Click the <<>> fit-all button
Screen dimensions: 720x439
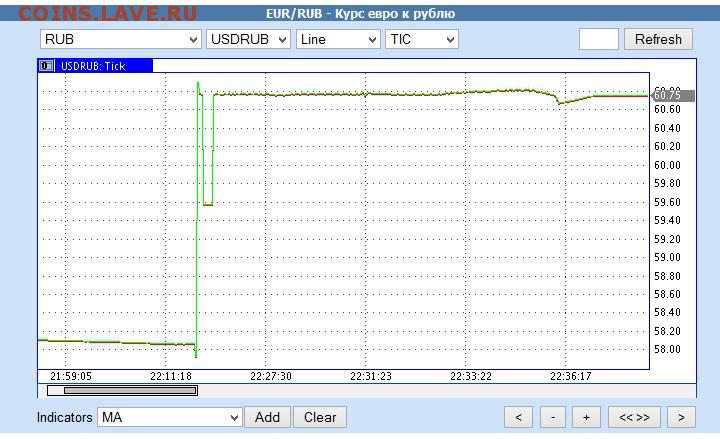point(633,417)
